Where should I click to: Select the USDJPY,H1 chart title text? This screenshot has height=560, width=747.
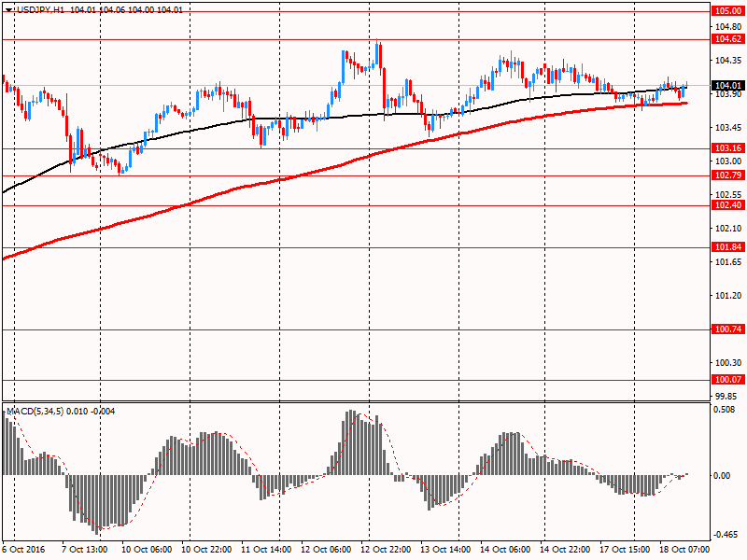41,9
